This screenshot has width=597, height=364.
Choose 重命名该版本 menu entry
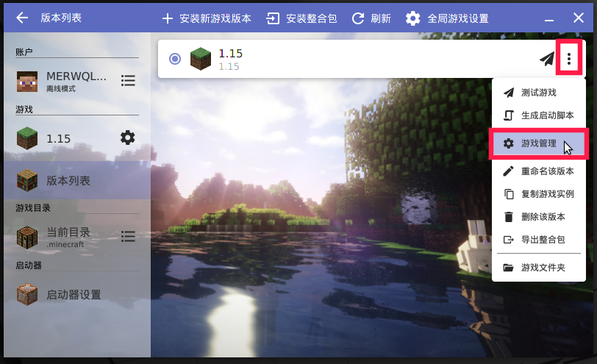539,171
